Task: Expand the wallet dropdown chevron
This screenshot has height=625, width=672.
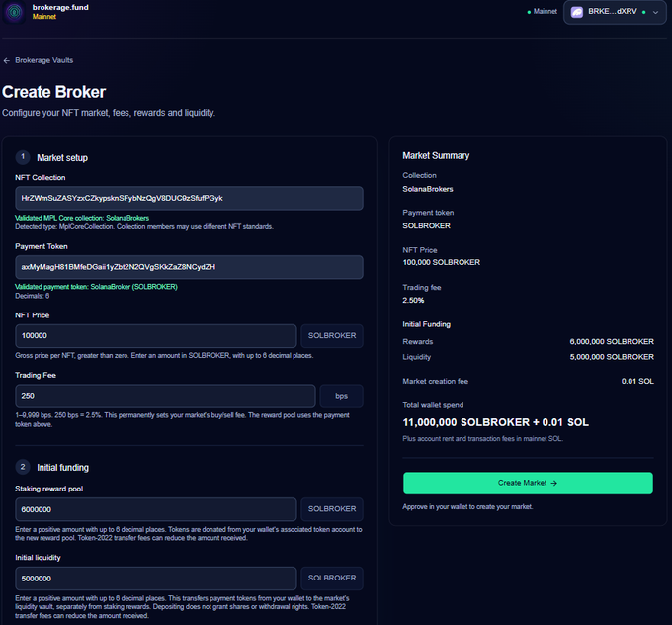Action: (655, 13)
